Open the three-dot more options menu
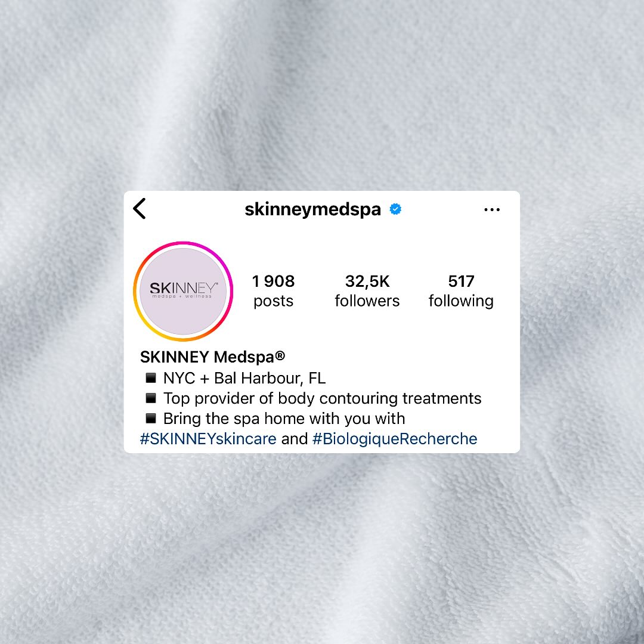Image resolution: width=644 pixels, height=644 pixels. coord(491,210)
